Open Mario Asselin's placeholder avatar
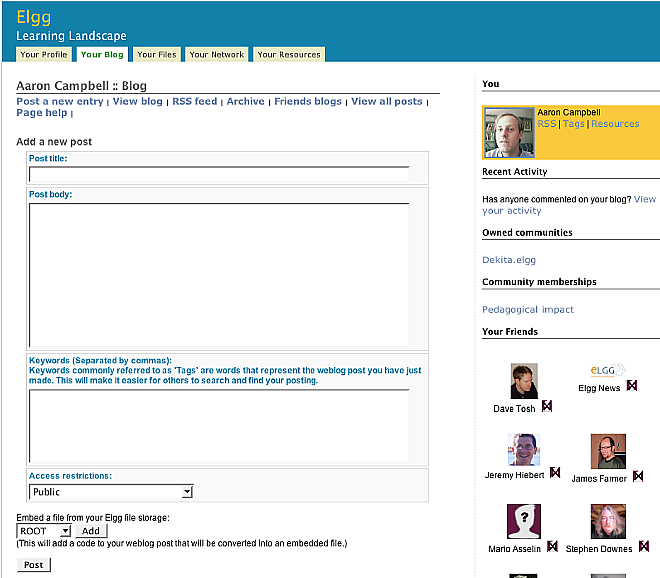Viewport: 660px width, 578px height. pyautogui.click(x=524, y=522)
